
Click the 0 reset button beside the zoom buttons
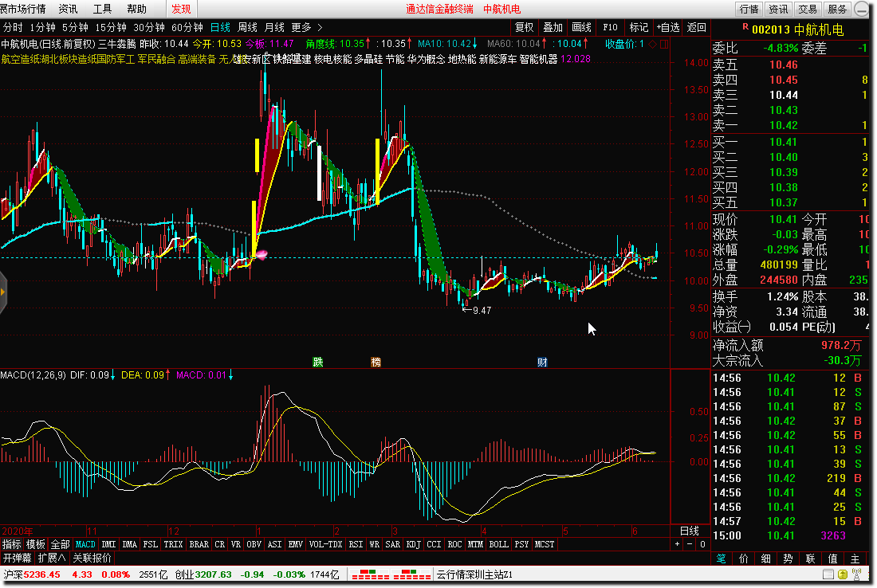click(702, 544)
